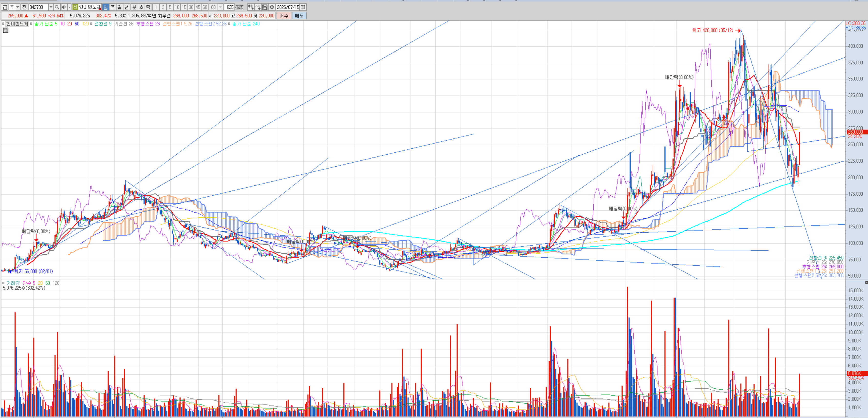Click the 매도 sell button
This screenshot has width=868, height=418.
coord(299,15)
